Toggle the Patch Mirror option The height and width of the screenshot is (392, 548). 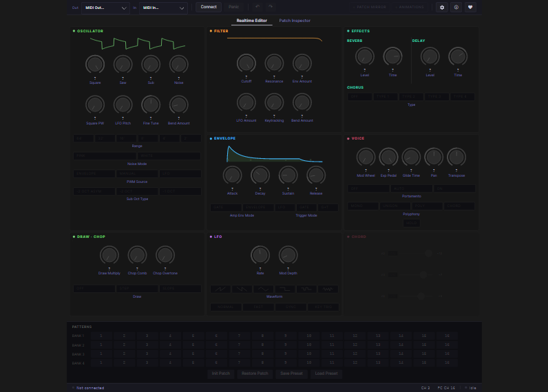click(370, 7)
